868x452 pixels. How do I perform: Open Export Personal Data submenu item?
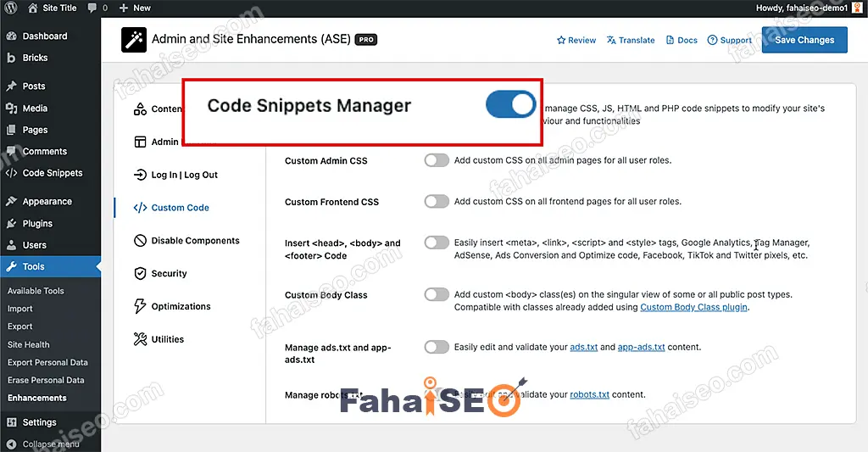click(47, 362)
